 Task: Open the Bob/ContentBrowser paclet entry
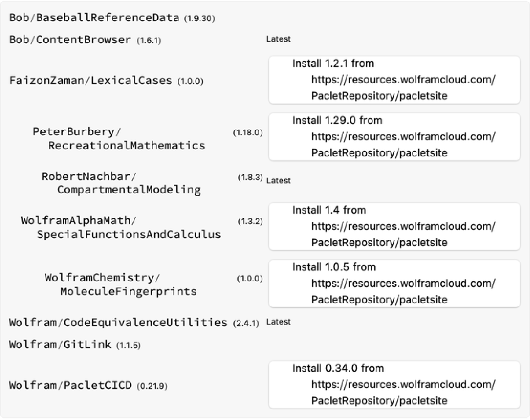click(70, 39)
